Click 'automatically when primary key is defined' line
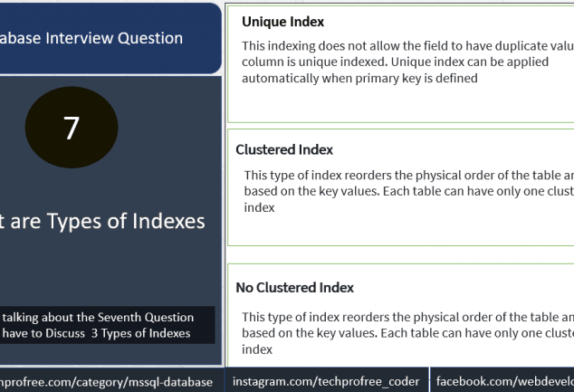This screenshot has height=392, width=574. tap(359, 79)
